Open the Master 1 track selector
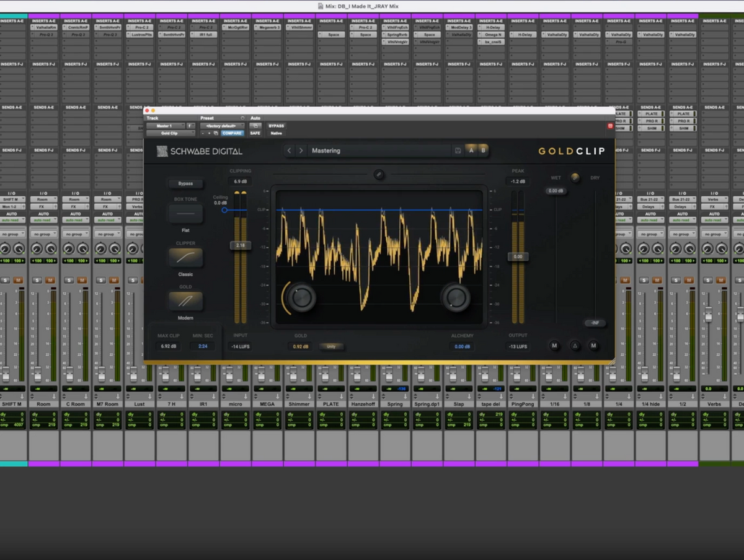The height and width of the screenshot is (560, 744). click(165, 126)
